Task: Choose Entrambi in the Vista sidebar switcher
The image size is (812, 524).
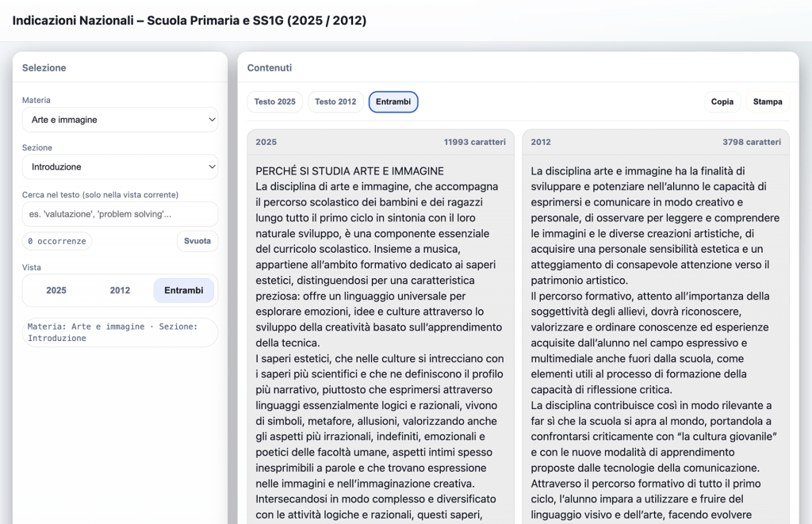Action: tap(183, 291)
